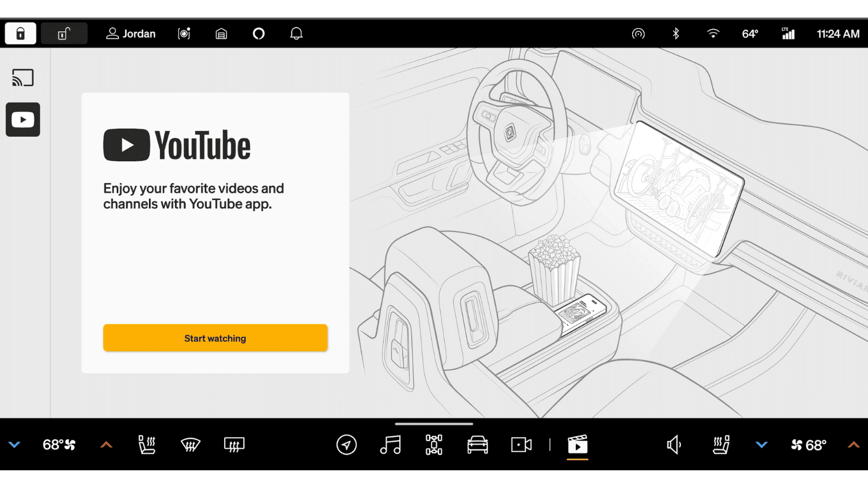This screenshot has width=868, height=488.
Task: Open notifications bell
Action: (296, 34)
